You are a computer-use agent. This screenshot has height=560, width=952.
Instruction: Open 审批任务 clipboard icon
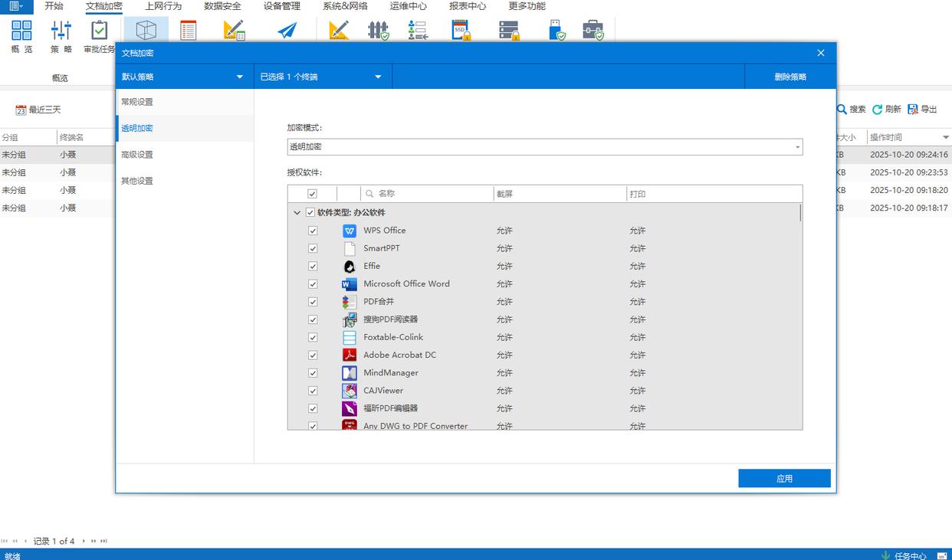(x=100, y=31)
